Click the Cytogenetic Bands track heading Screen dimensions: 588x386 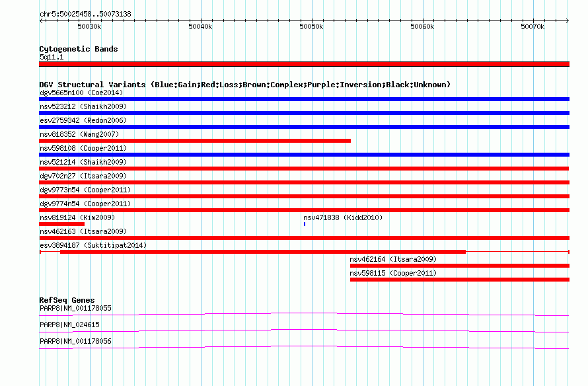click(x=79, y=49)
